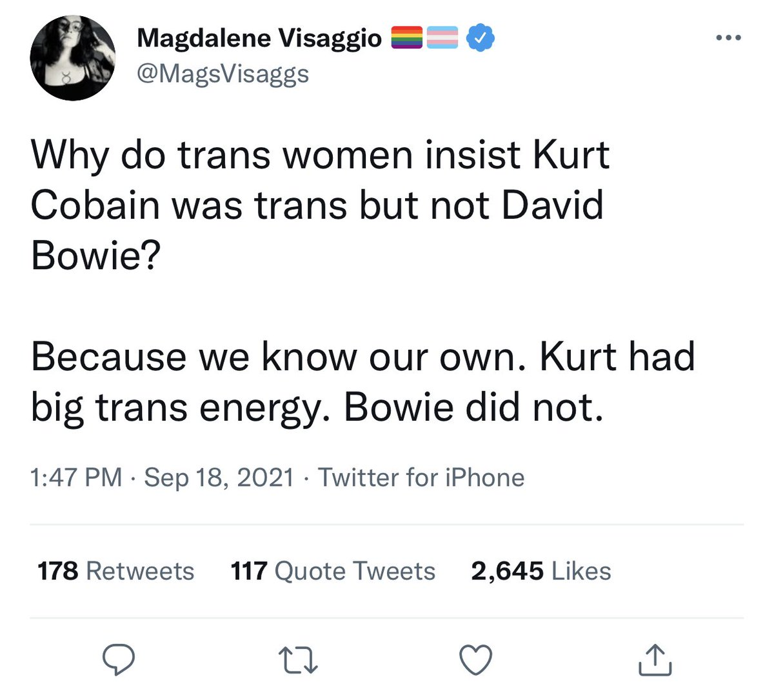View the 117 Quote Tweets list
The image size is (774, 700).
(333, 571)
